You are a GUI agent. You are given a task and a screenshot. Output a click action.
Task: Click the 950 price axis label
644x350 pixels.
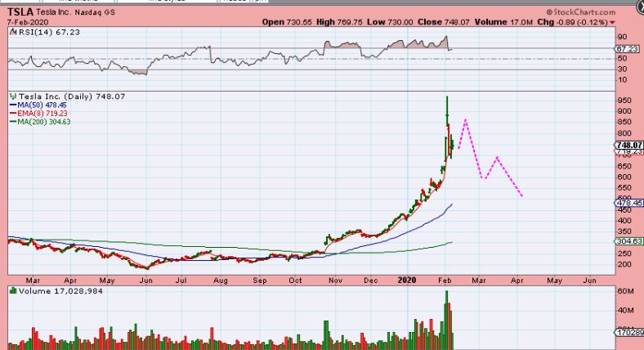(x=624, y=101)
